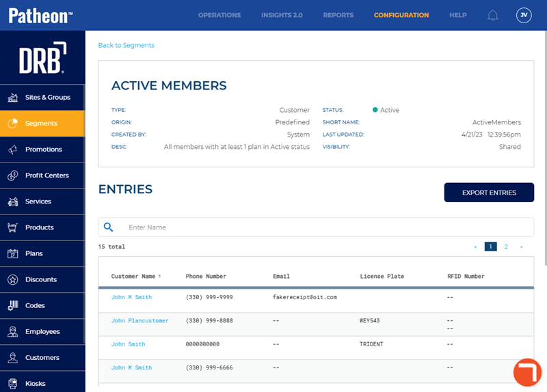Click the next page arrow

(x=521, y=247)
